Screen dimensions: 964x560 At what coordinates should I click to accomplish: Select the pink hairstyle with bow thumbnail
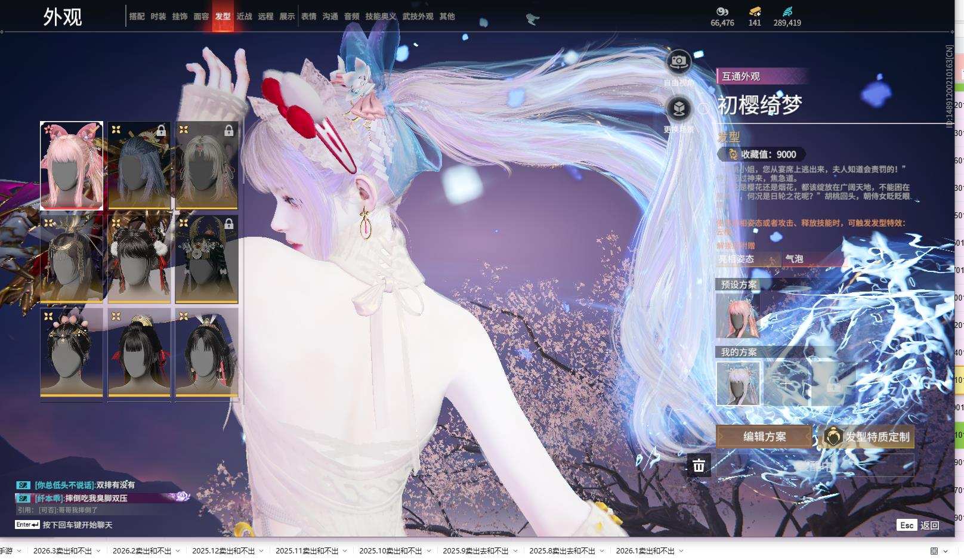tap(72, 166)
